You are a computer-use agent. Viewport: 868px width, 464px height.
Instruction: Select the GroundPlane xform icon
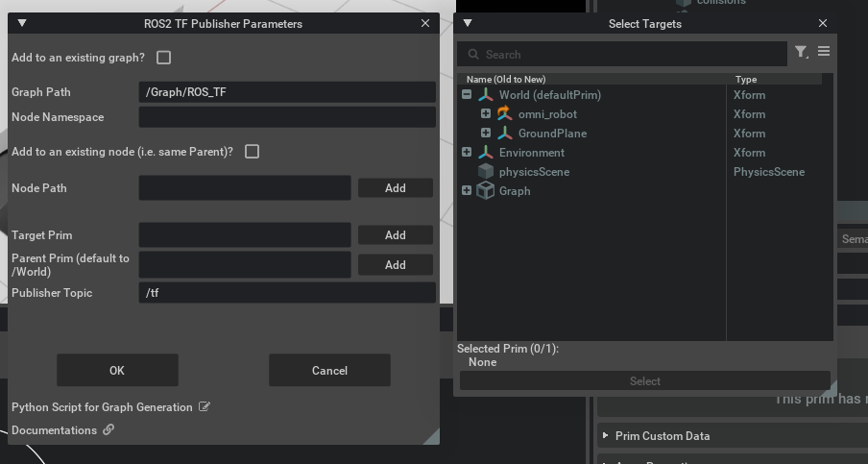pyautogui.click(x=504, y=133)
